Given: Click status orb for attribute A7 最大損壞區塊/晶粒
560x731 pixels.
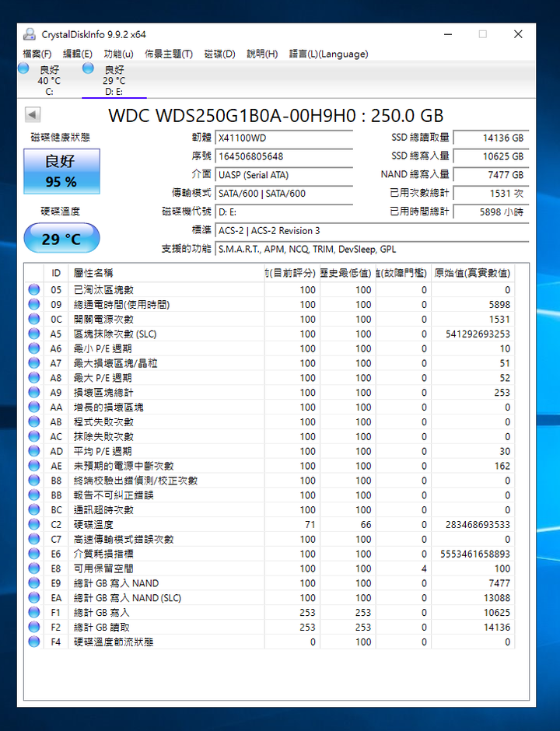Looking at the screenshot, I should [34, 363].
